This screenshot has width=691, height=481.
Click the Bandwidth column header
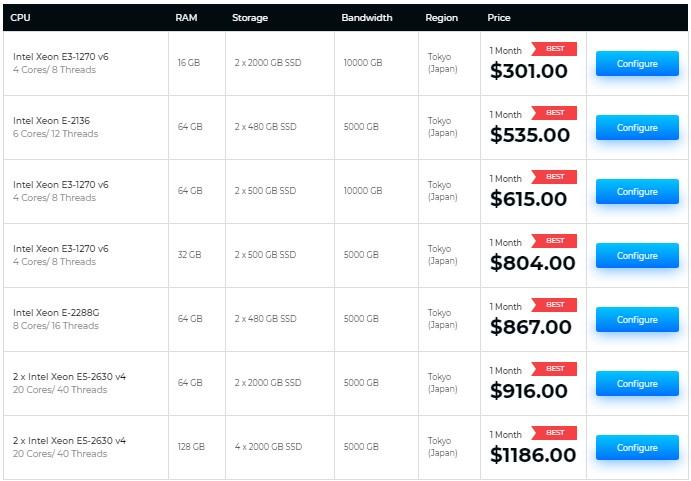(x=366, y=18)
